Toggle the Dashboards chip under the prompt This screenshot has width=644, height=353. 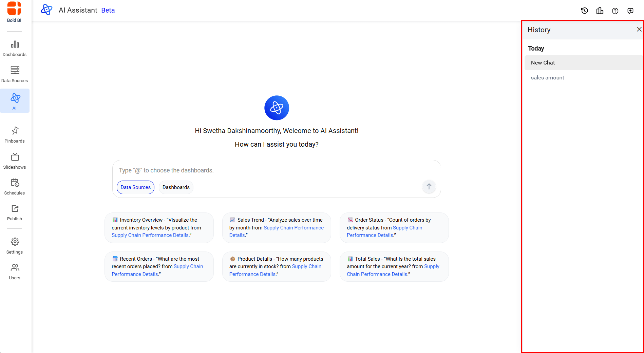[x=176, y=187]
